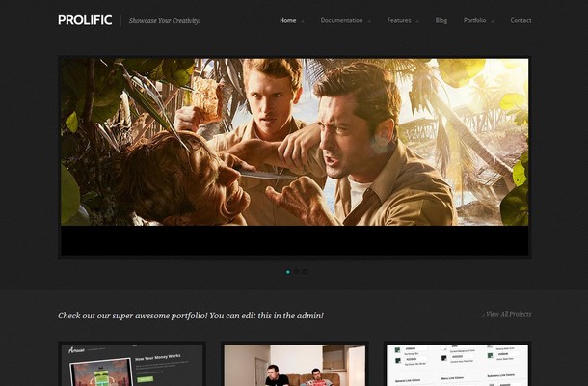Go to the Blog page
Screen dimensions: 588x386
click(x=441, y=20)
